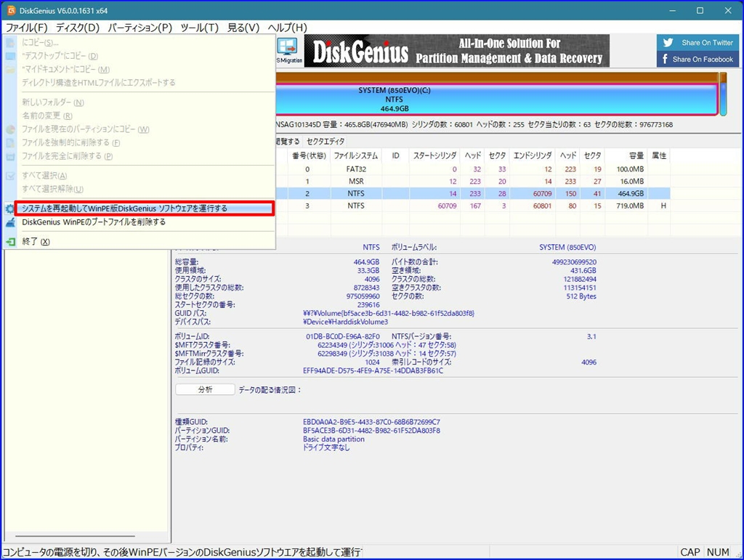
Task: Click the disk info line with 465.8GB capacity
Action: point(474,125)
